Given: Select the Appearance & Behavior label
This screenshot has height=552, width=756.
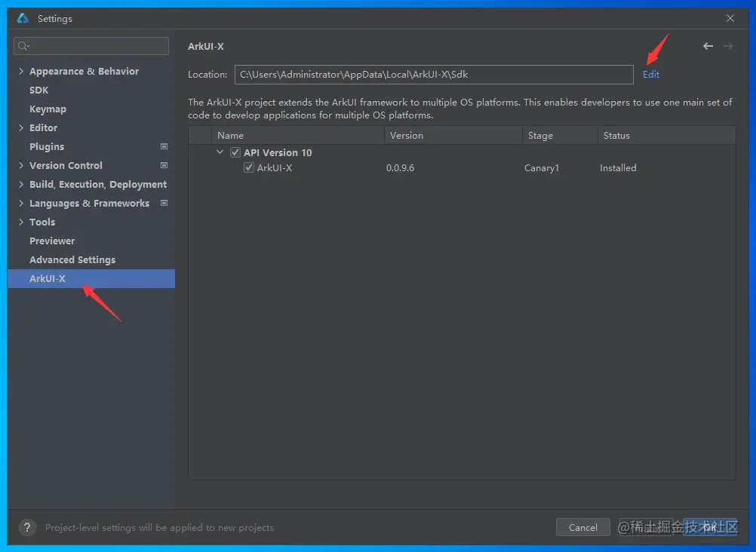Looking at the screenshot, I should (84, 72).
